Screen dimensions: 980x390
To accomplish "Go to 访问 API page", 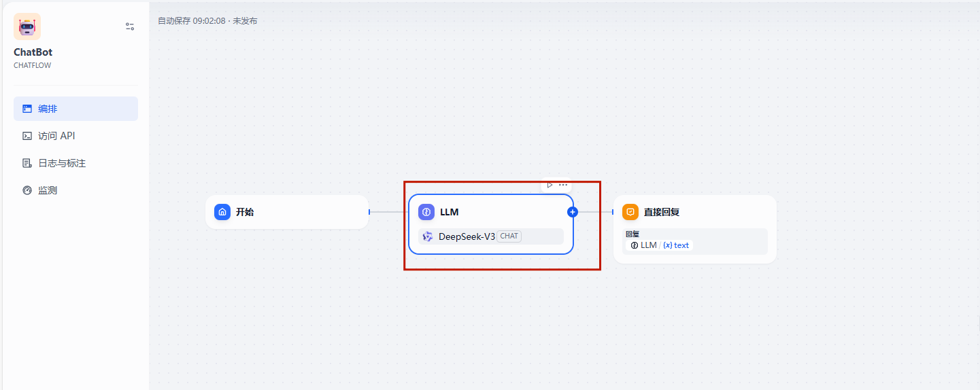I will (x=56, y=136).
